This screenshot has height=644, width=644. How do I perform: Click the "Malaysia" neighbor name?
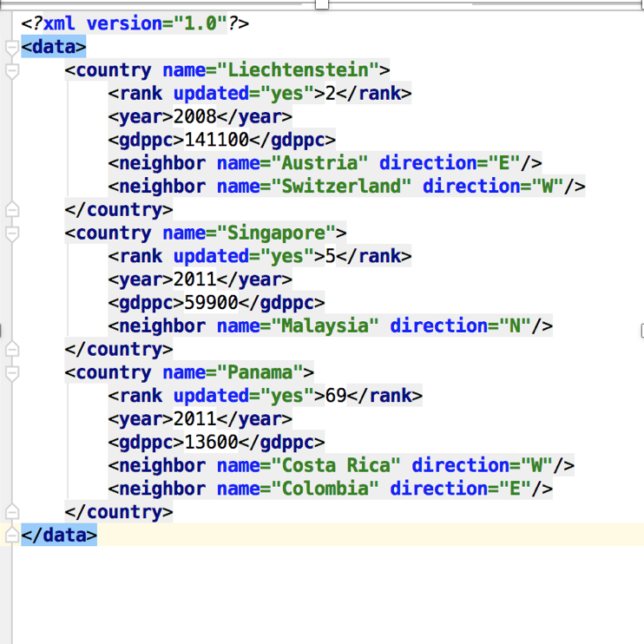[x=325, y=326]
